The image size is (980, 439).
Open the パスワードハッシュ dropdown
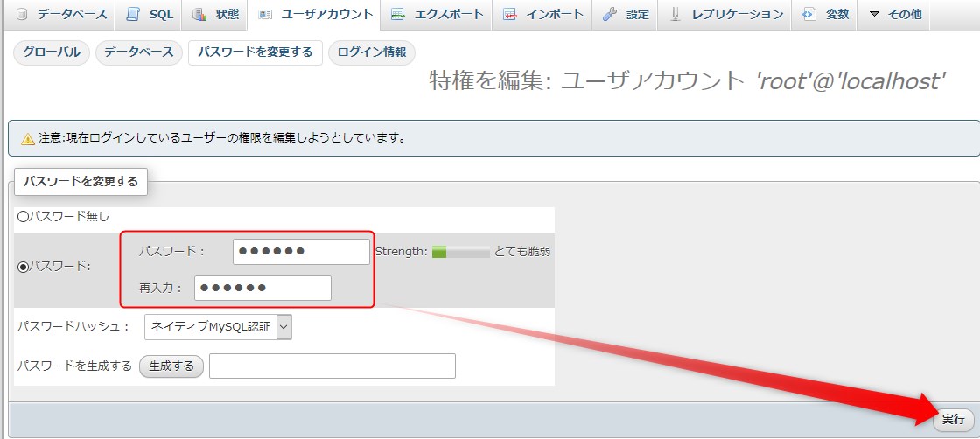tap(218, 327)
